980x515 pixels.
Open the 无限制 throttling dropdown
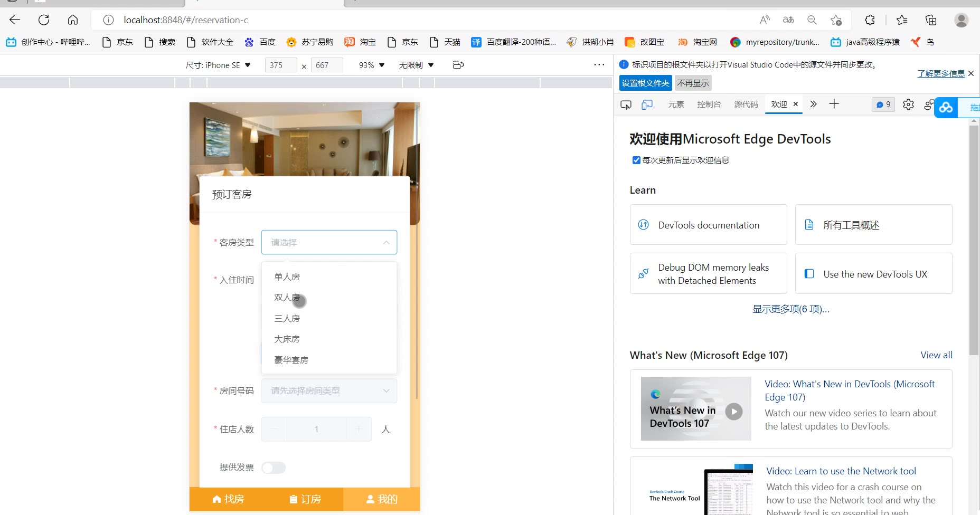click(417, 65)
